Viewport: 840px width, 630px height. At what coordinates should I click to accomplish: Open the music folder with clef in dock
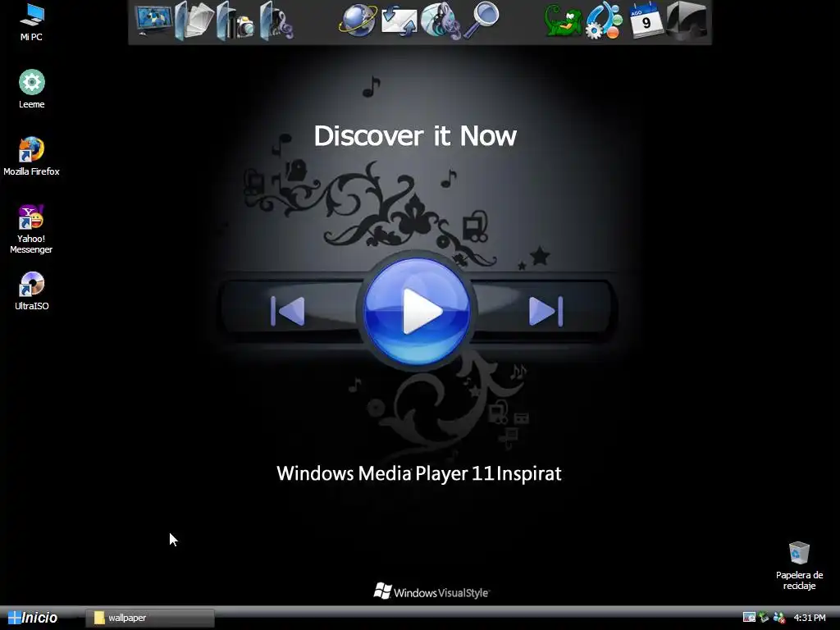(276, 21)
